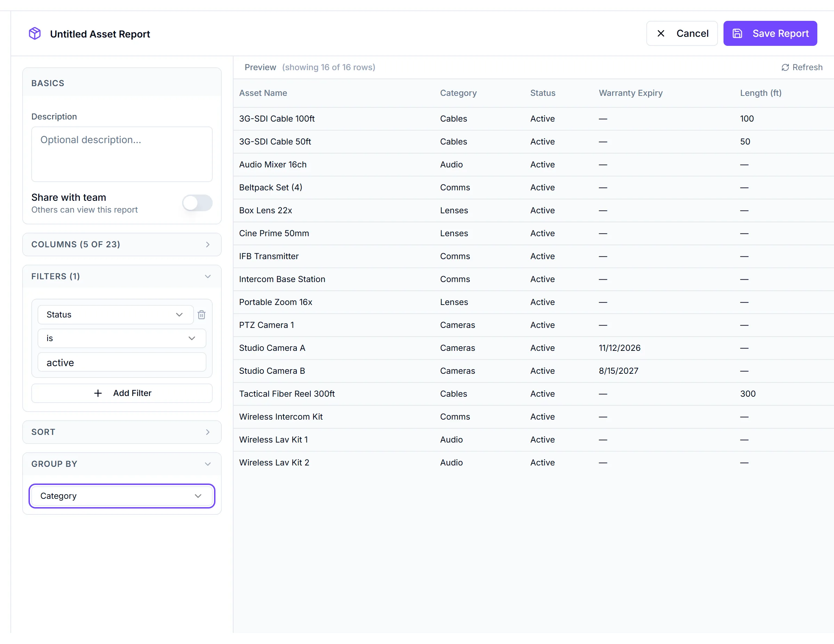Click the filter value field containing 'active'
The width and height of the screenshot is (834, 644).
coord(122,362)
